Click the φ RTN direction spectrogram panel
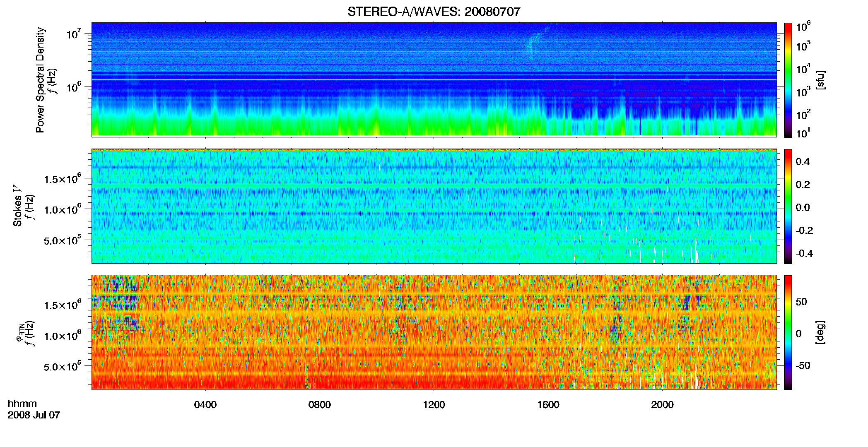Screen dimensions: 868x447 [434, 332]
